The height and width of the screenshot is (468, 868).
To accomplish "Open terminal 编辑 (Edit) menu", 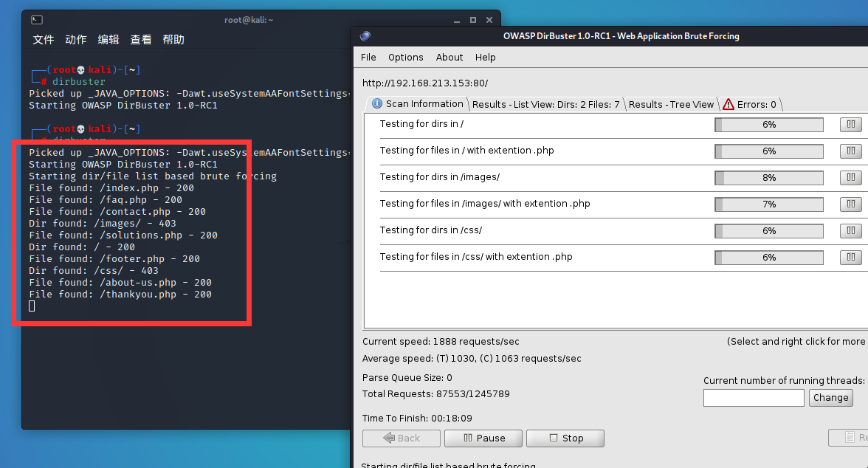I will [x=108, y=39].
